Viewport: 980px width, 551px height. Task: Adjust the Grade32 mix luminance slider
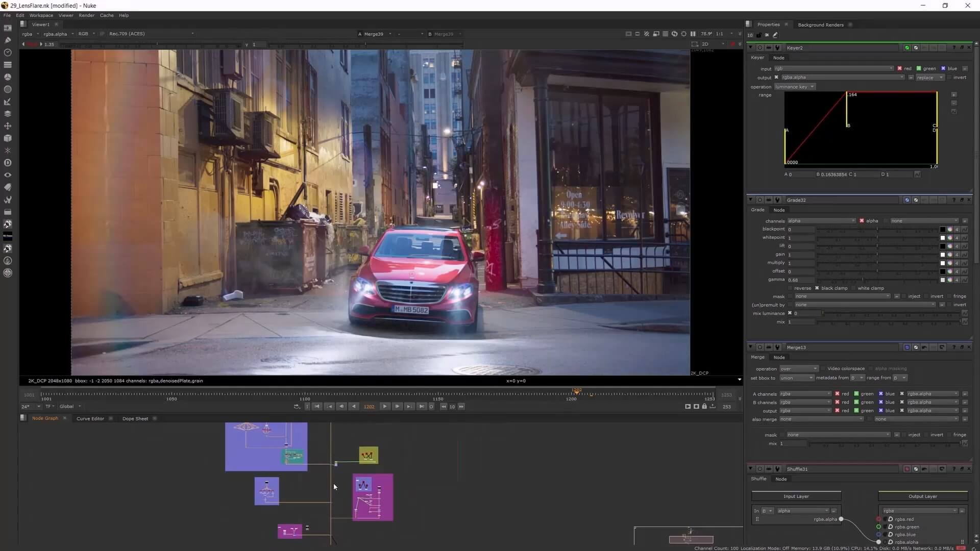891,313
